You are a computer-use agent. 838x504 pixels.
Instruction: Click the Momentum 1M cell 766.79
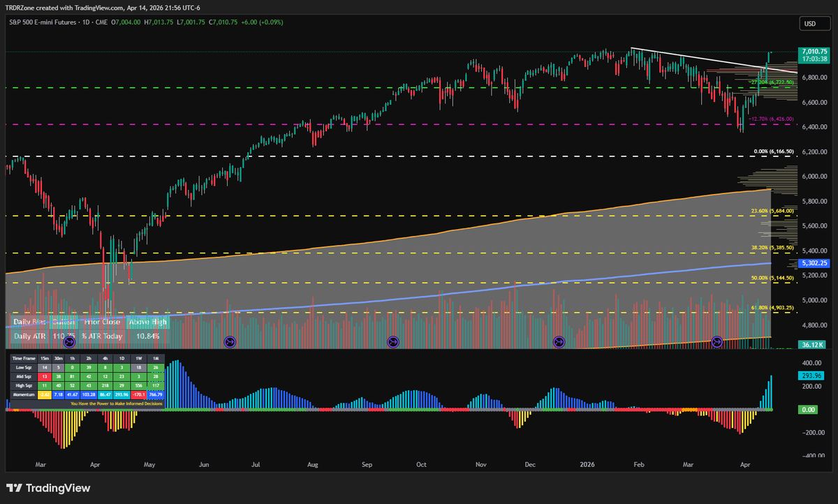tap(156, 394)
